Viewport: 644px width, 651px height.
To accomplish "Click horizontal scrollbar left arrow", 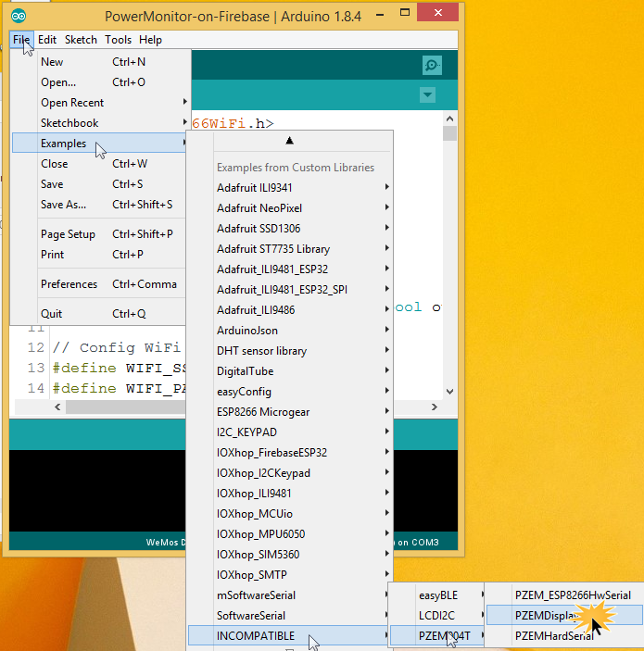I will (57, 407).
